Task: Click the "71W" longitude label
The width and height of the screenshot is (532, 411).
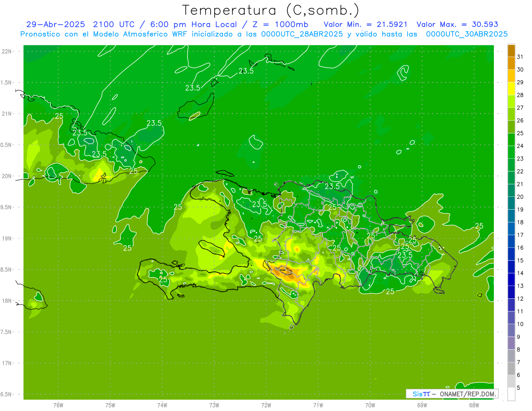Action: pos(318,405)
